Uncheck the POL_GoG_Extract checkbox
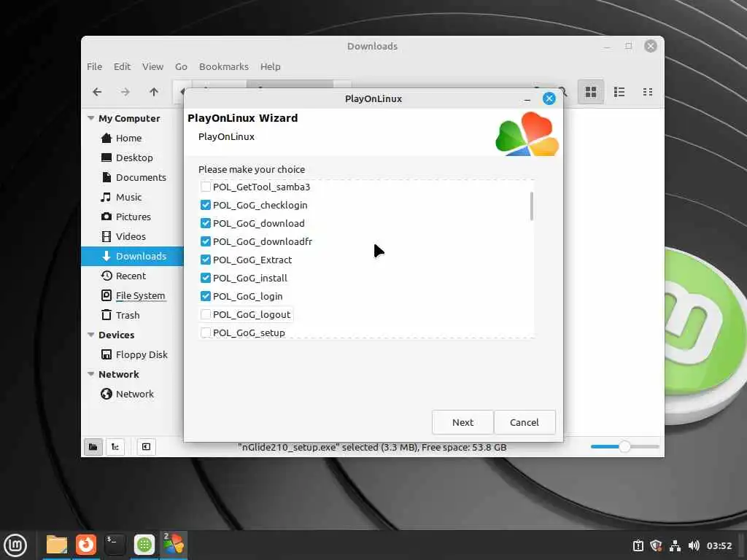This screenshot has width=747, height=560. coord(205,260)
